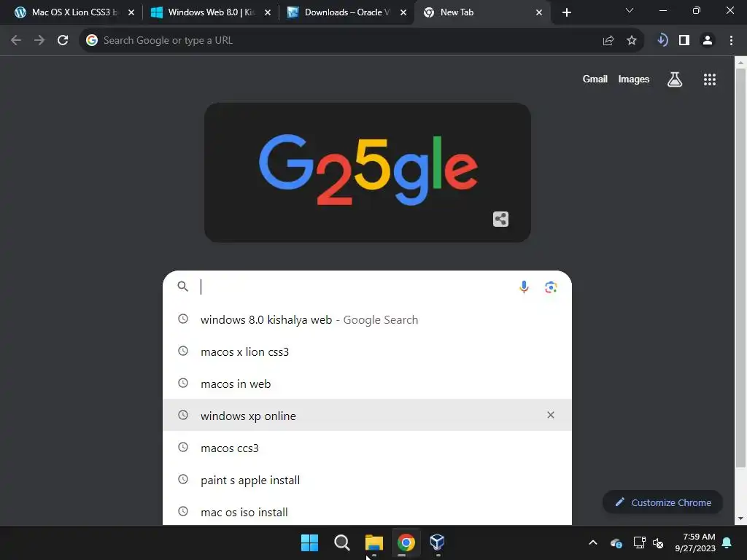Open the Chrome downloads icon

[662, 41]
